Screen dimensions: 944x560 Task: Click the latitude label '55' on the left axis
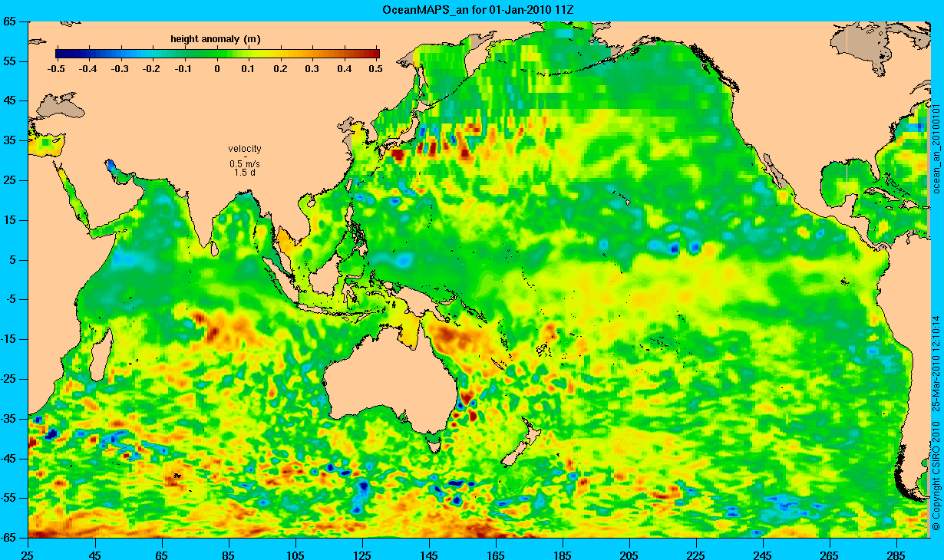coord(11,61)
